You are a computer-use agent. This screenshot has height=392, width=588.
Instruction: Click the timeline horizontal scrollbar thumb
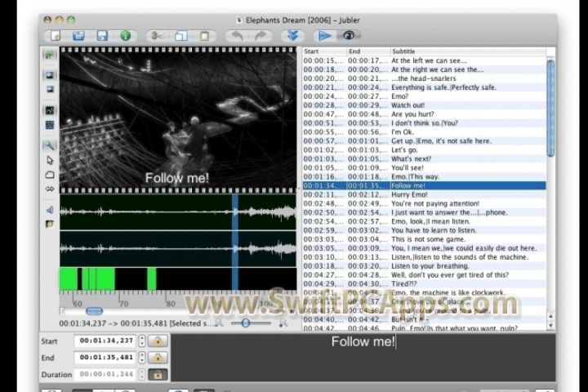[94, 311]
